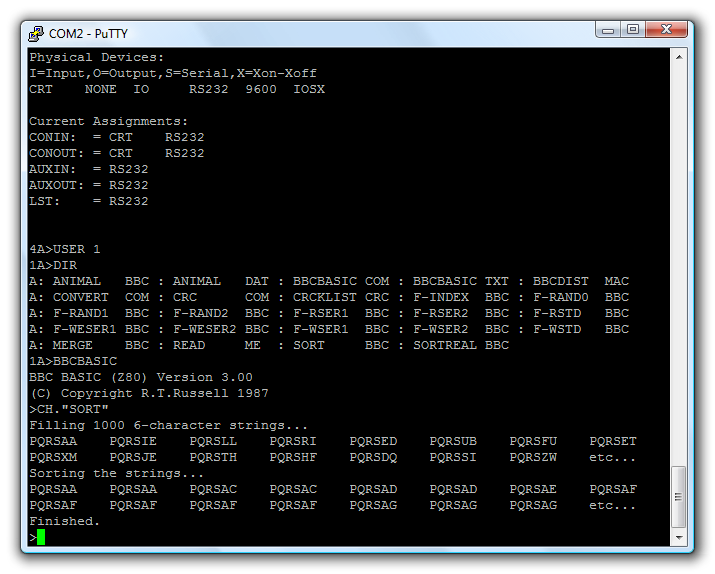Click the "READ" file name
The width and height of the screenshot is (715, 574).
tap(189, 345)
